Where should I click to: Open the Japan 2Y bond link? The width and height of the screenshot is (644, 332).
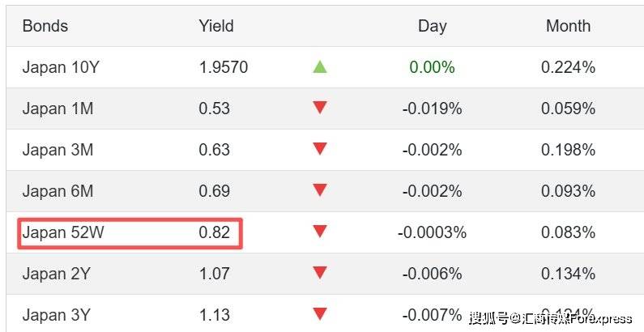click(57, 274)
